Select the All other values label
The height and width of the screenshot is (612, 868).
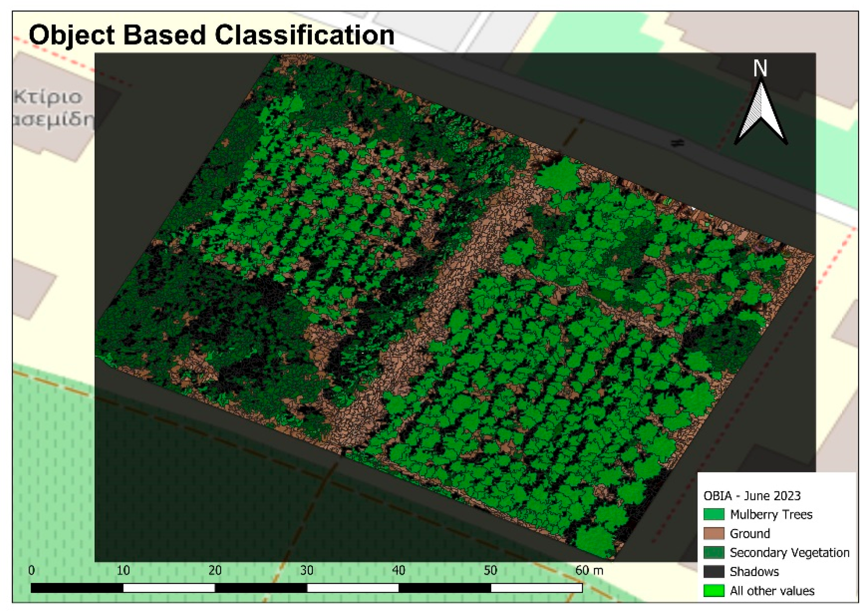(772, 591)
